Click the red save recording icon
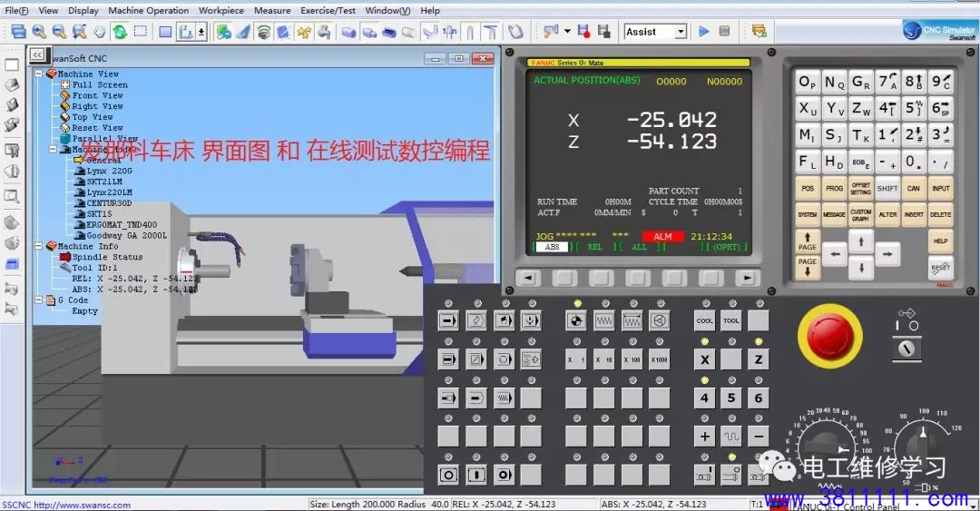The image size is (980, 511). pos(583,31)
